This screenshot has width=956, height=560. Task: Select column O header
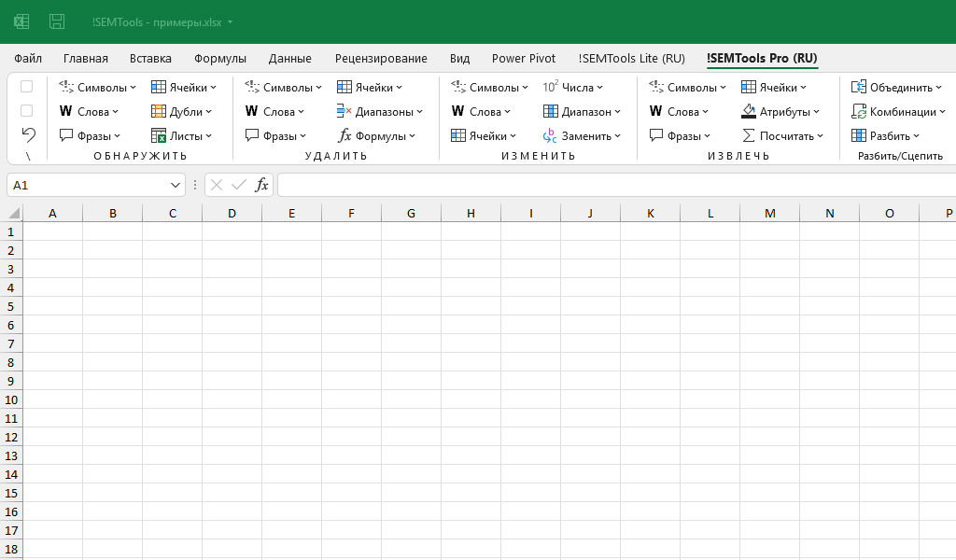click(889, 214)
